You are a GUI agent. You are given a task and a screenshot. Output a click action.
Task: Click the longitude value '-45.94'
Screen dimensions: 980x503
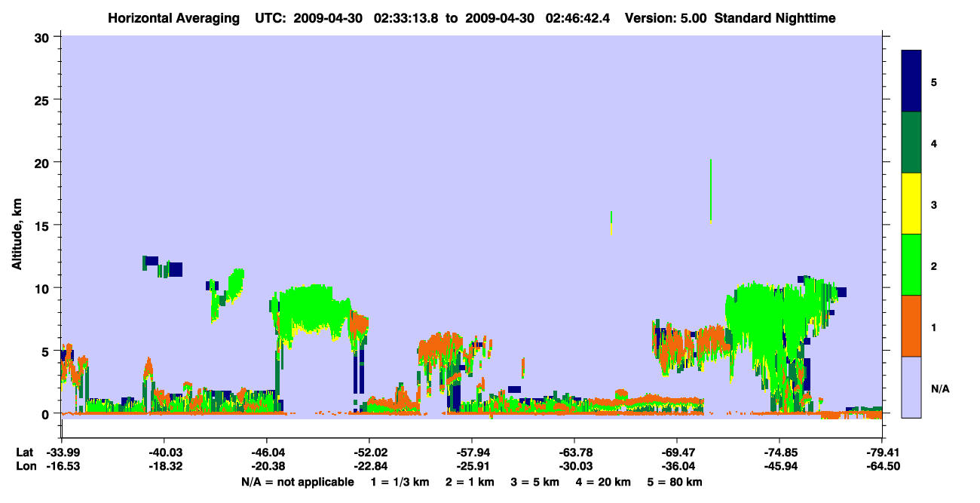(x=779, y=467)
